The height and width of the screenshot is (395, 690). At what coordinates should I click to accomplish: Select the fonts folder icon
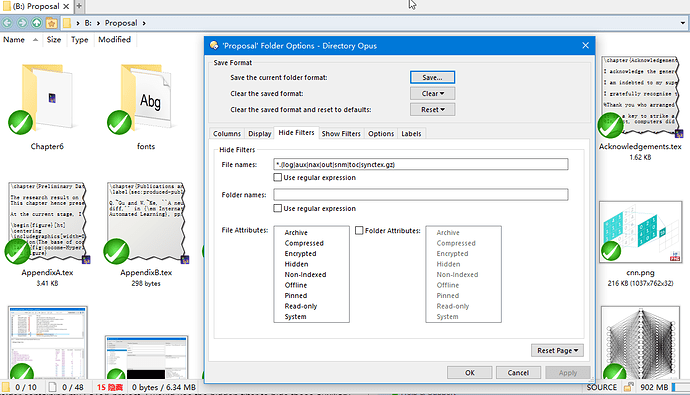coord(146,99)
